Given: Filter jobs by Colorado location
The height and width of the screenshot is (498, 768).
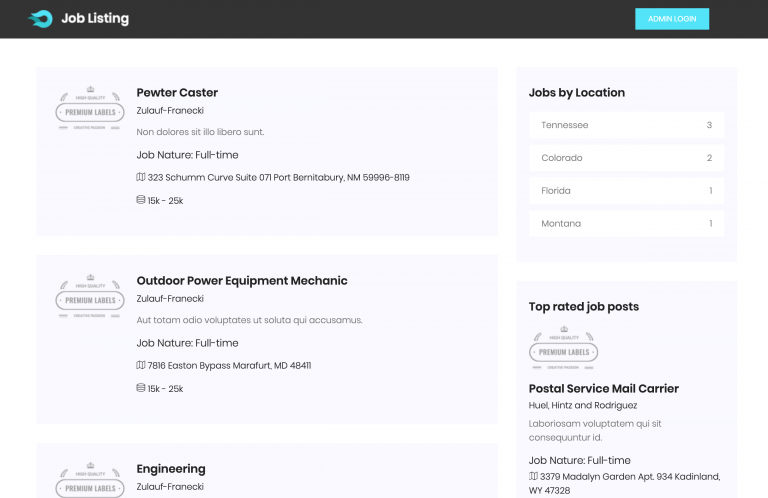Looking at the screenshot, I should pos(626,158).
